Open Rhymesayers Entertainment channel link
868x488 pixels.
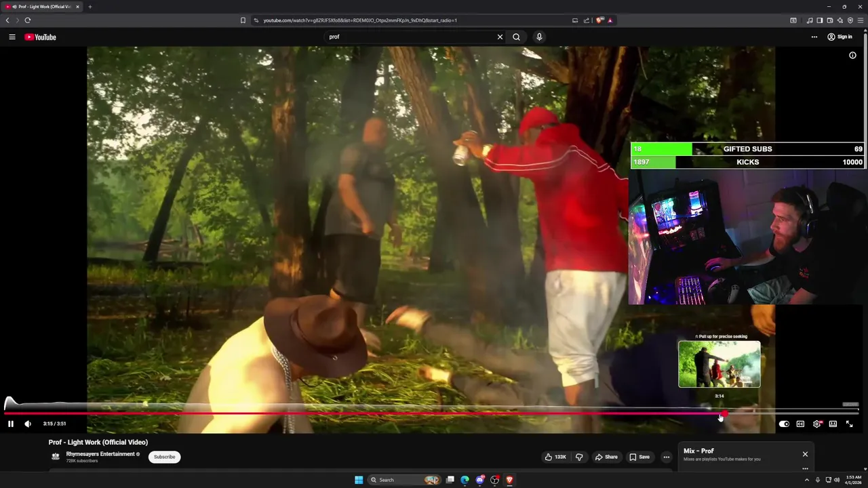100,454
